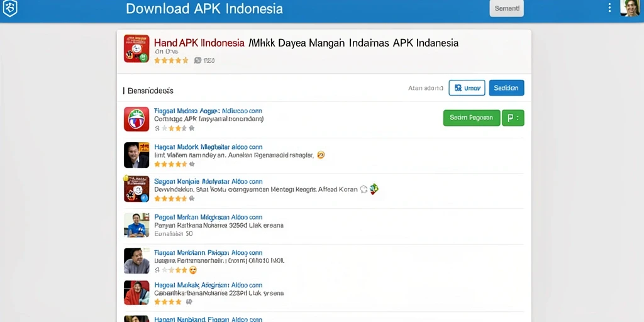644x322 pixels.
Task: Open the Hageat Mudakk Adgigisan link
Action: tap(208, 285)
